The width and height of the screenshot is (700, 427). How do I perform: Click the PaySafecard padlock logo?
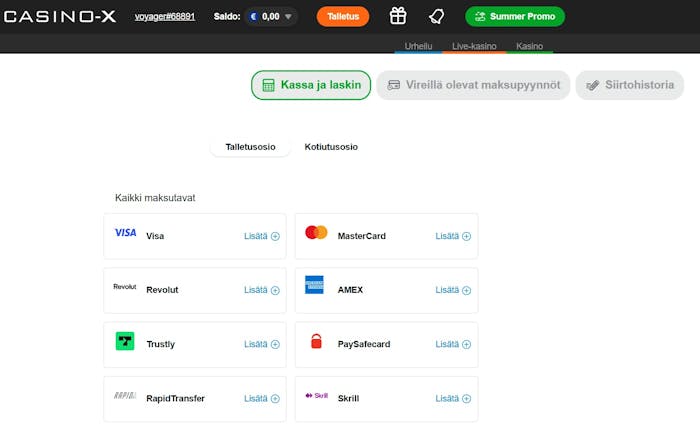point(316,341)
